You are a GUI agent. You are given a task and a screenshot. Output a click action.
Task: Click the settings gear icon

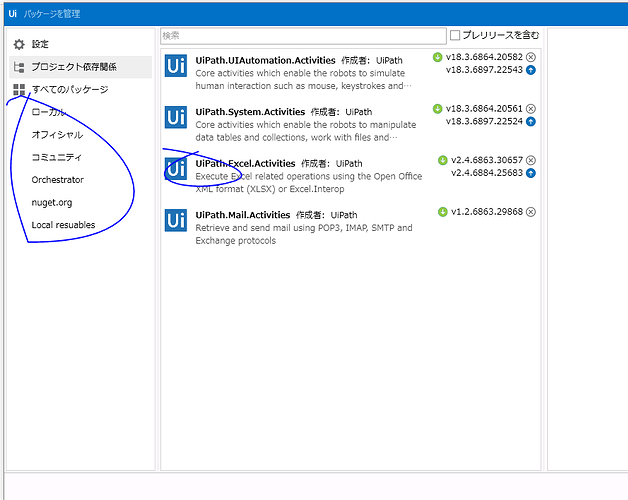tap(19, 44)
